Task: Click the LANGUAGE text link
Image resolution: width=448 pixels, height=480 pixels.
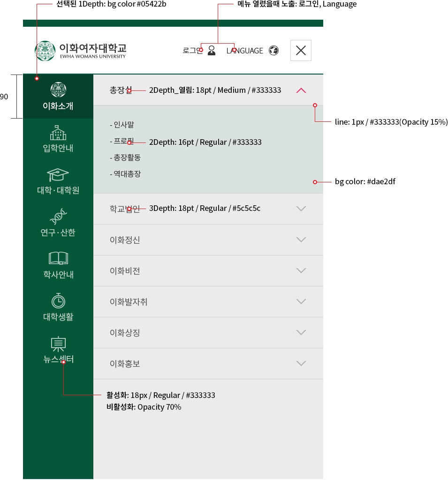Action: point(245,51)
